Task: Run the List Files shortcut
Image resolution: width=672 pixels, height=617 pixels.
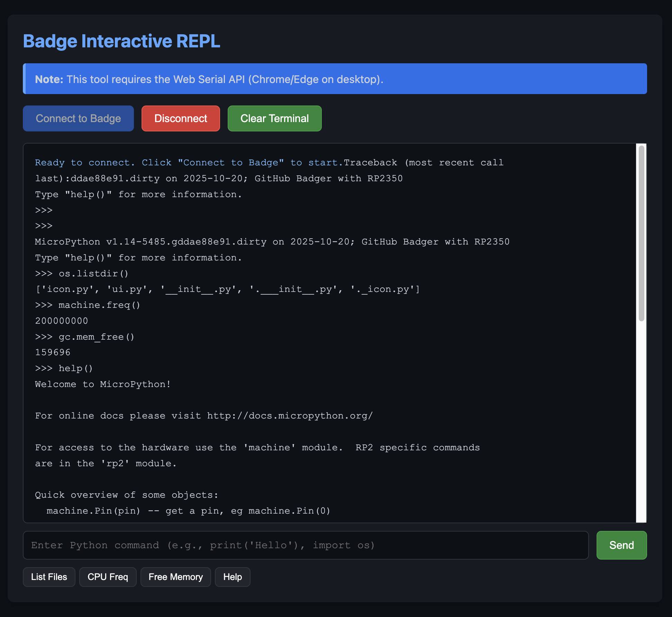Action: pos(49,577)
